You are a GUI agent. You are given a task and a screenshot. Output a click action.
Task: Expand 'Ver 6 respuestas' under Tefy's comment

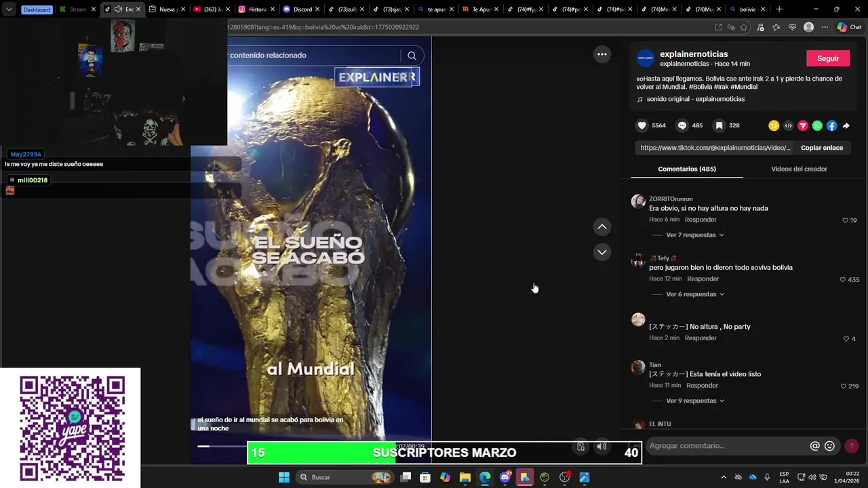694,294
